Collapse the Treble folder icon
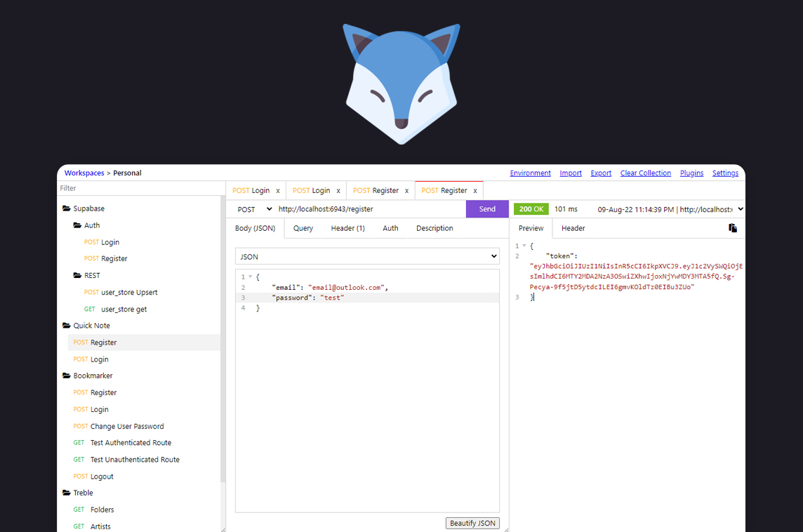 coord(66,493)
